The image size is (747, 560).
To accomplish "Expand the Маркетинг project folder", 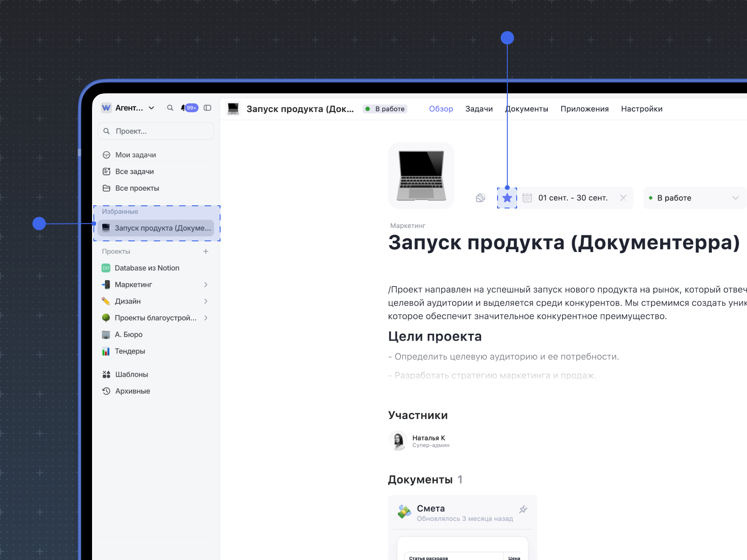I will [x=206, y=285].
